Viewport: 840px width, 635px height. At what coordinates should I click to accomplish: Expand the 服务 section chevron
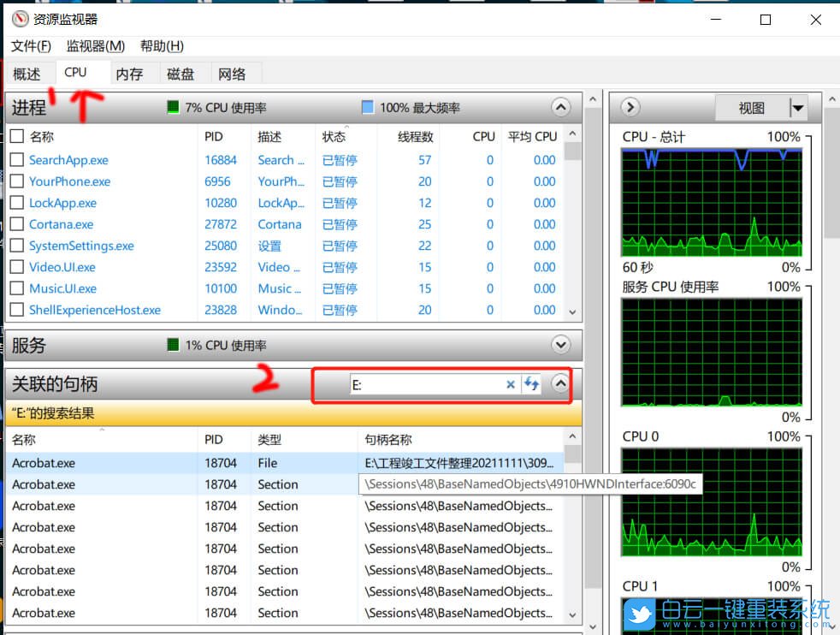click(561, 345)
